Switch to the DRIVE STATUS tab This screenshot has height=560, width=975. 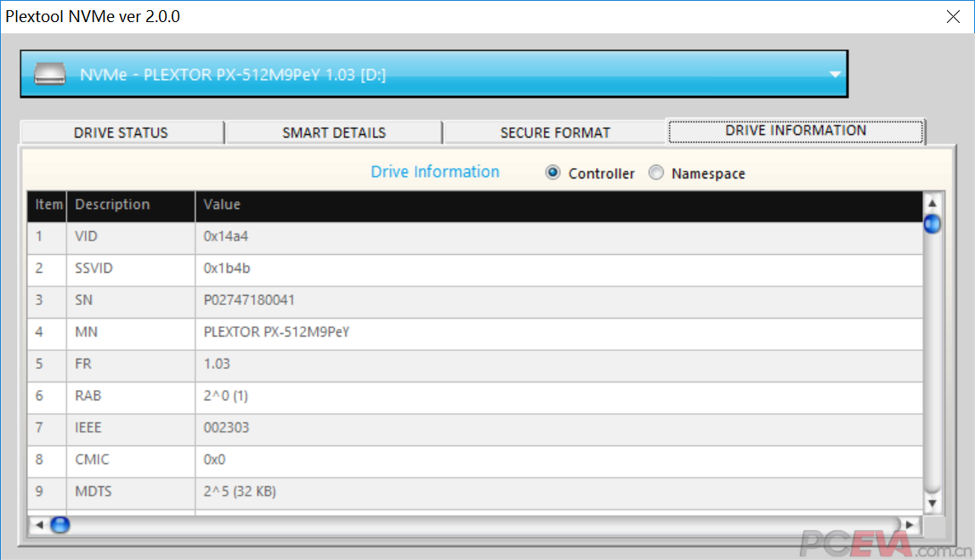coord(122,133)
